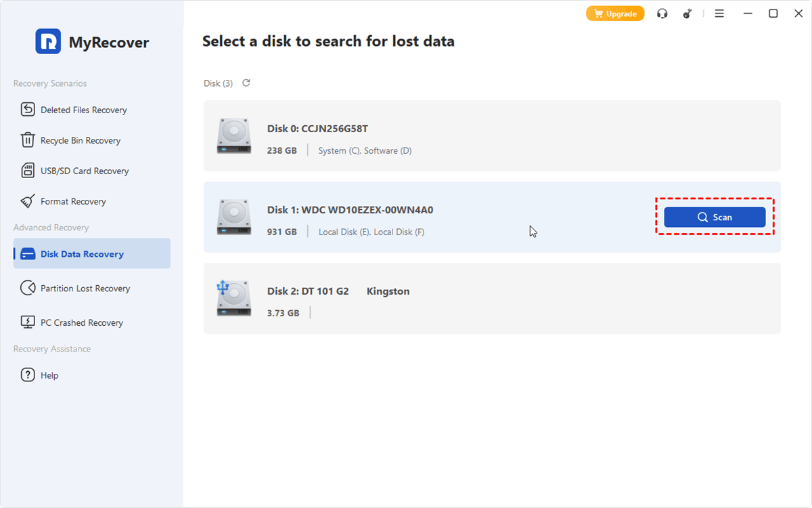Click the MyRecover logo icon
The width and height of the screenshot is (812, 508).
point(48,41)
